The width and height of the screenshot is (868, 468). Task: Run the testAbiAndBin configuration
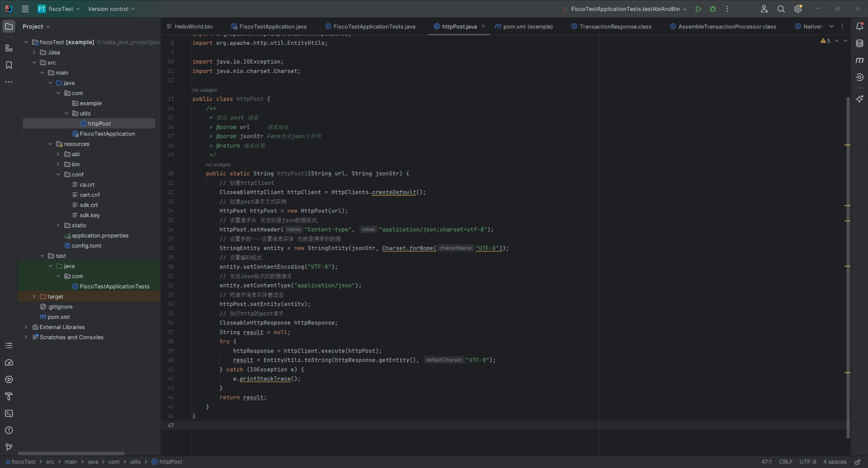[698, 9]
